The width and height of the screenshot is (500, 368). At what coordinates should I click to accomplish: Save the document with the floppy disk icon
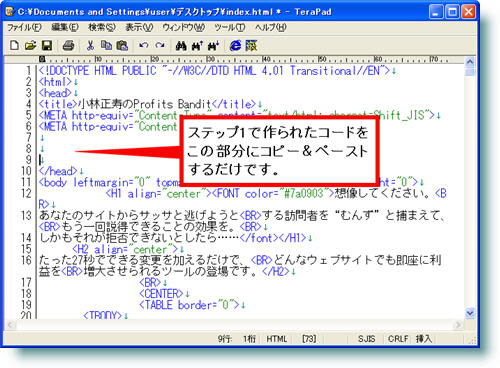(x=47, y=45)
